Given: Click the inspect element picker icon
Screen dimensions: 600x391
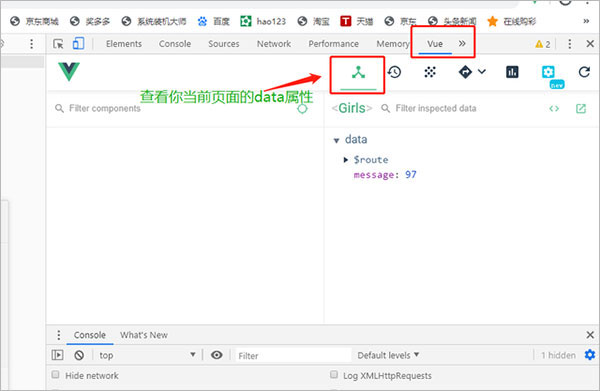Looking at the screenshot, I should (58, 44).
